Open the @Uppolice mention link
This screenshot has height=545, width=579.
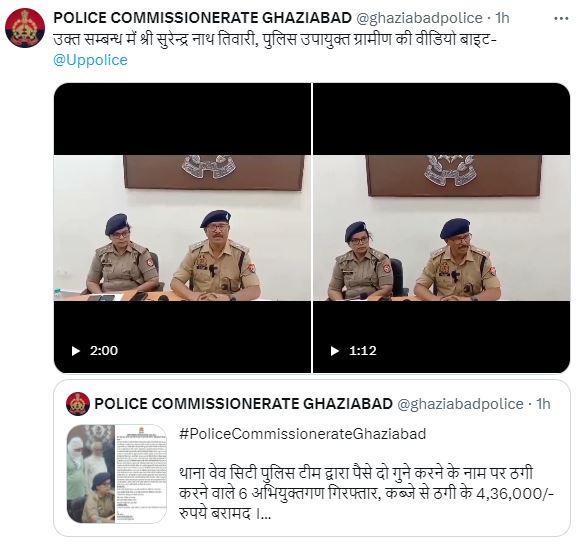[90, 60]
